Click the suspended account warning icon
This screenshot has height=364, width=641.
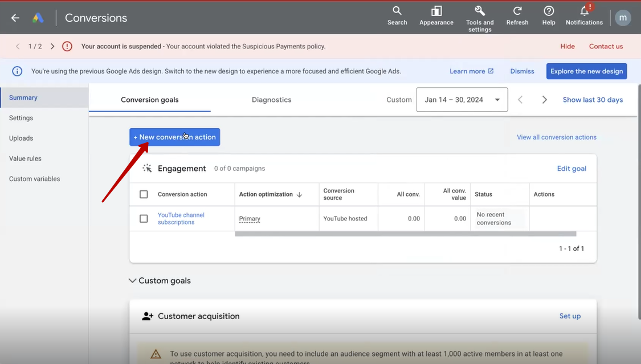point(67,46)
